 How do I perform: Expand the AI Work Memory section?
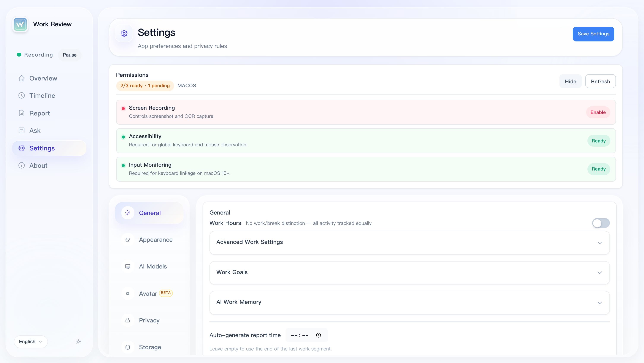(409, 303)
